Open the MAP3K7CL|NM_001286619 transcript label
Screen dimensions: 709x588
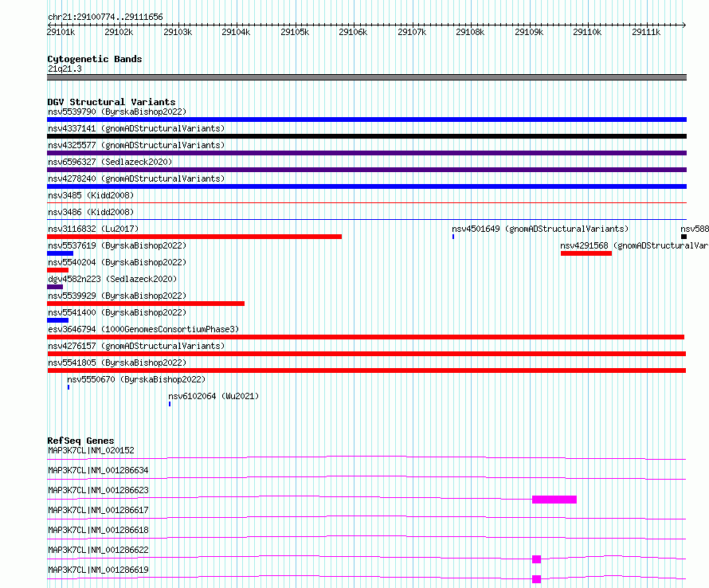coord(98,570)
